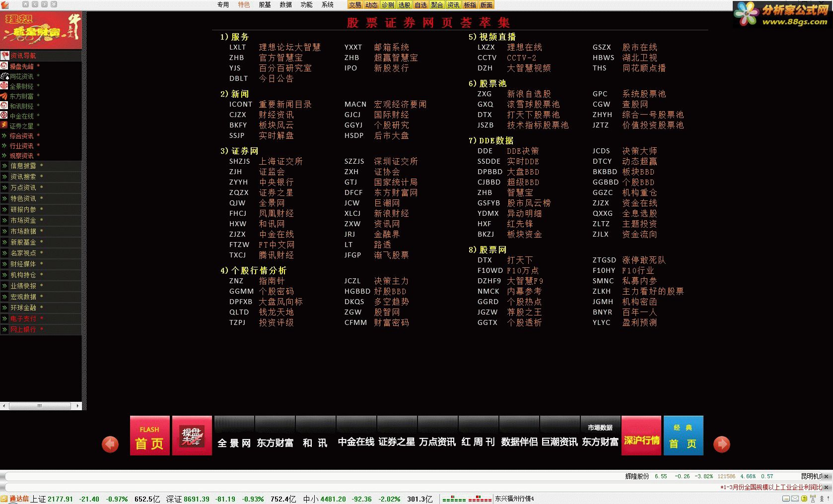The image size is (833, 504).
Task: Click the yellow upload icon in the status bar
Action: coord(804,499)
